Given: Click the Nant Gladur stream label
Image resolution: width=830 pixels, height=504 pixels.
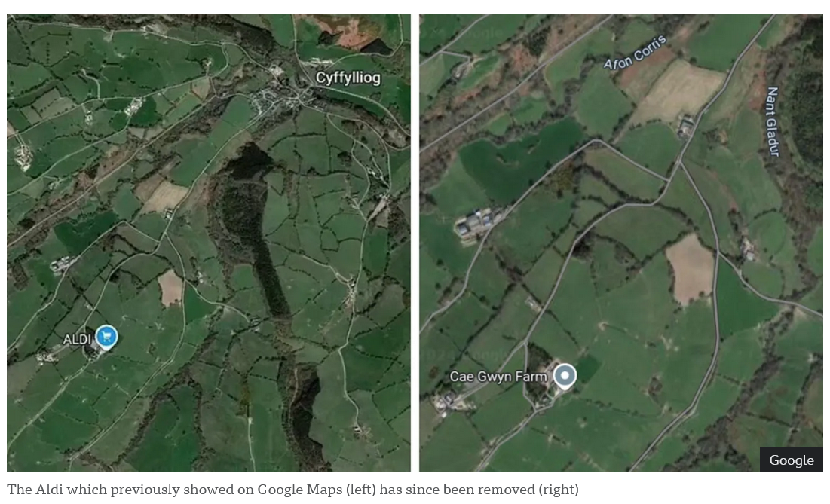Looking at the screenshot, I should tap(773, 121).
